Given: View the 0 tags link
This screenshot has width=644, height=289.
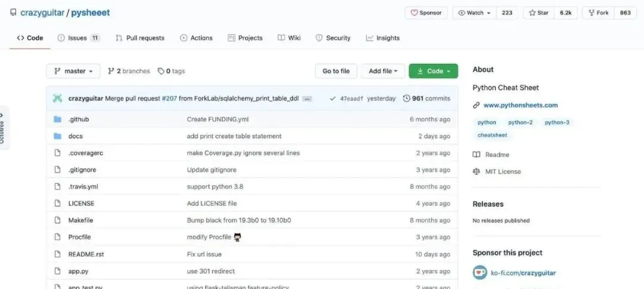Looking at the screenshot, I should click(x=172, y=71).
